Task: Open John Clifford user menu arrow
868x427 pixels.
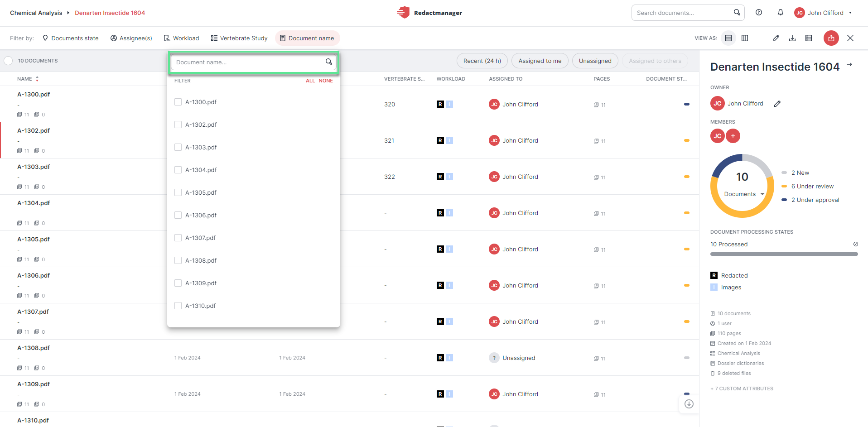Action: (850, 13)
